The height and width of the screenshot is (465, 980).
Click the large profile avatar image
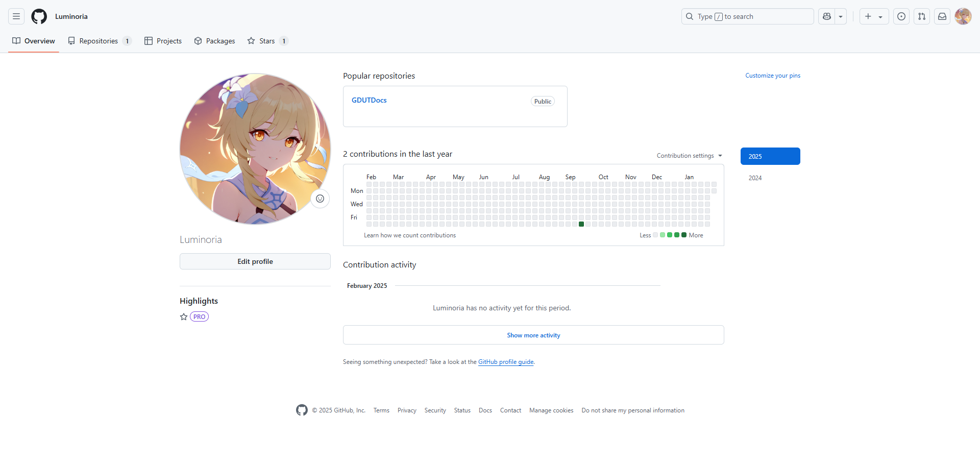tap(255, 149)
